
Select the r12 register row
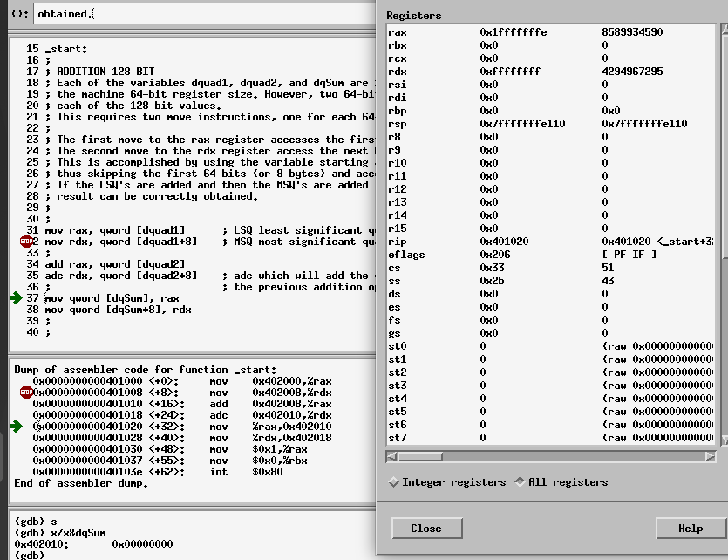(x=551, y=189)
